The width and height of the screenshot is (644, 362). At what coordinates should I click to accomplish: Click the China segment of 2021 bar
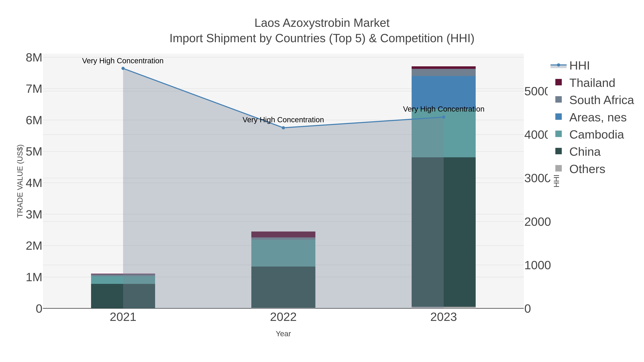[123, 296]
